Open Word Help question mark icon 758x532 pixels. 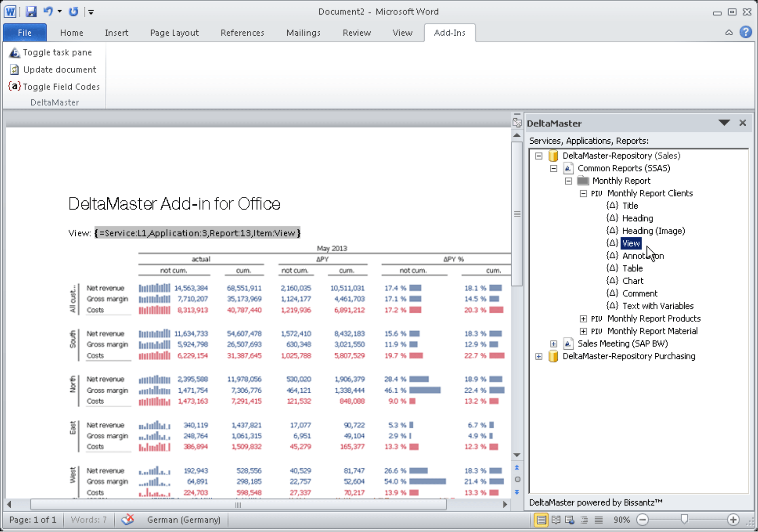[746, 32]
